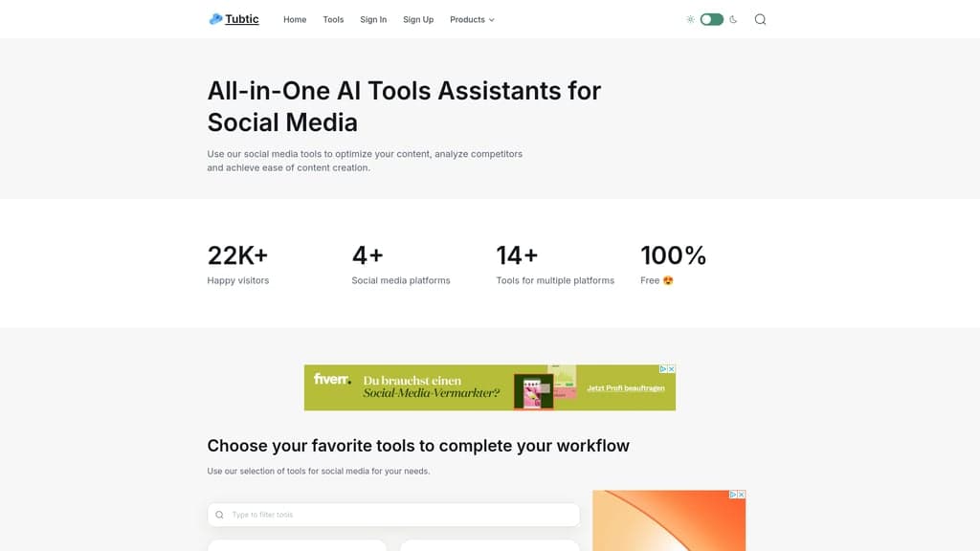
Task: Click the orange advertisement image
Action: pos(668,526)
